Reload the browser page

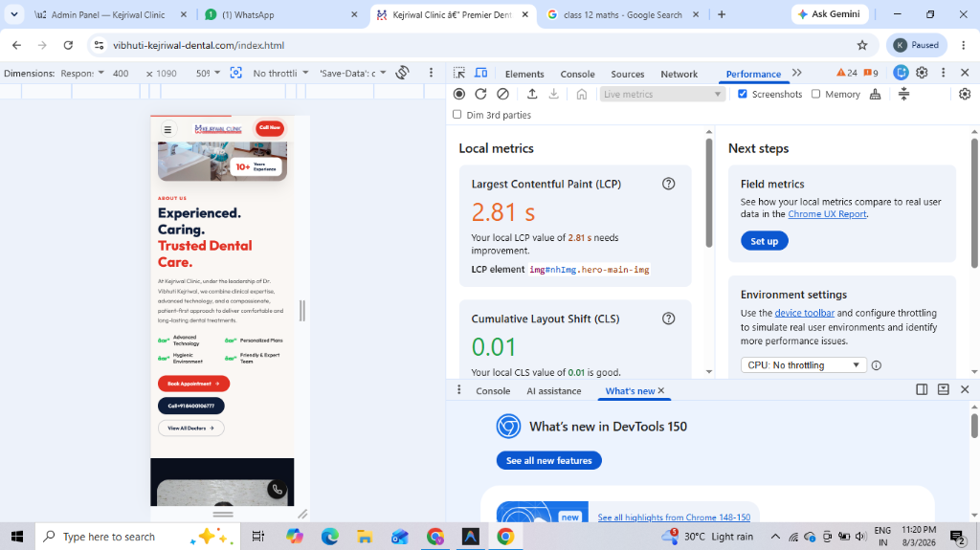pos(68,45)
